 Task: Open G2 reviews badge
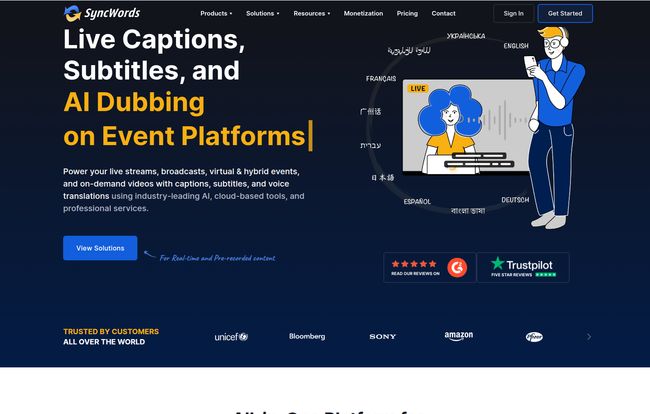click(x=429, y=268)
